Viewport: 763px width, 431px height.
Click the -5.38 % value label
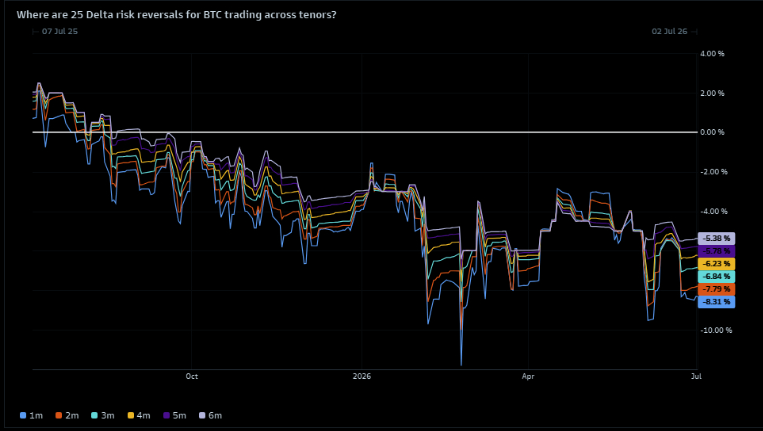[716, 238]
